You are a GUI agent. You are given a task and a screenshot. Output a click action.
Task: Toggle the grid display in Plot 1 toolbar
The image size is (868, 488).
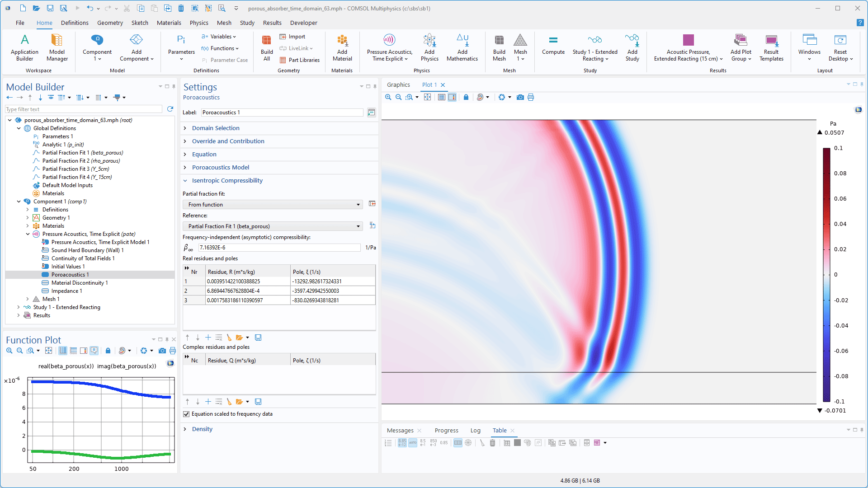442,97
